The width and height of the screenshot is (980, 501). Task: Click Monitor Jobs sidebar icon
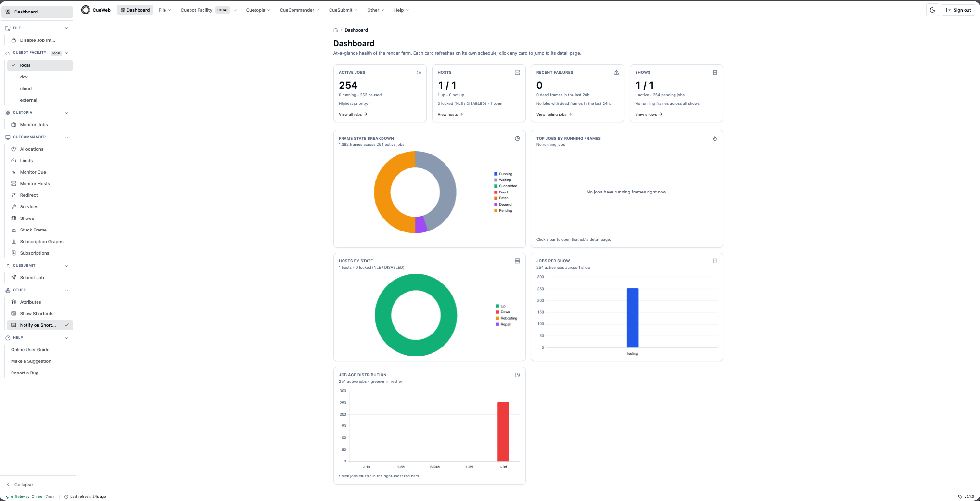[x=14, y=125]
